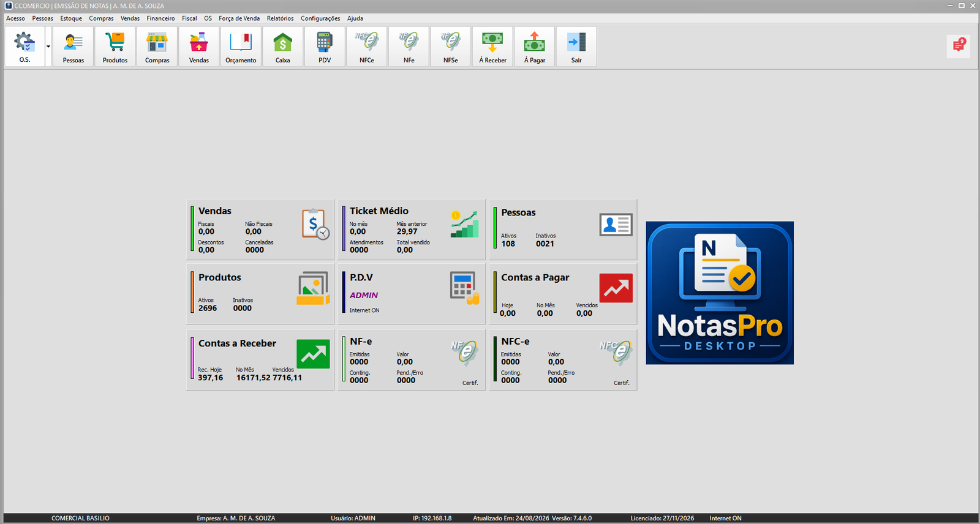Open NFCe from the toolbar

point(367,47)
